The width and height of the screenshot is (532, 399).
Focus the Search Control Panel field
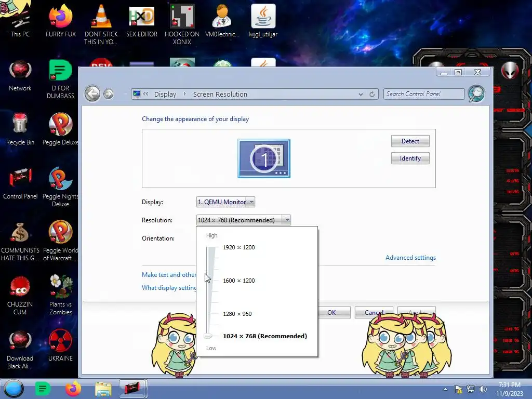point(424,94)
